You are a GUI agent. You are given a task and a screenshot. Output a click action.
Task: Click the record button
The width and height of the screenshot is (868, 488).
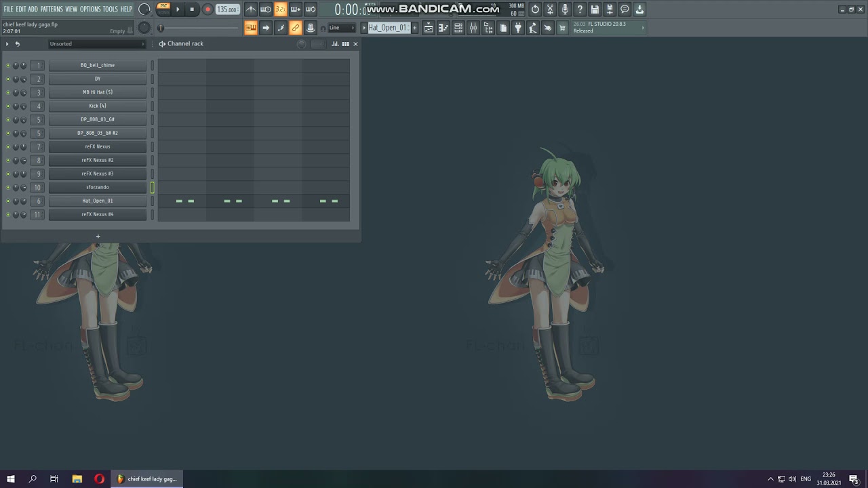pos(208,9)
